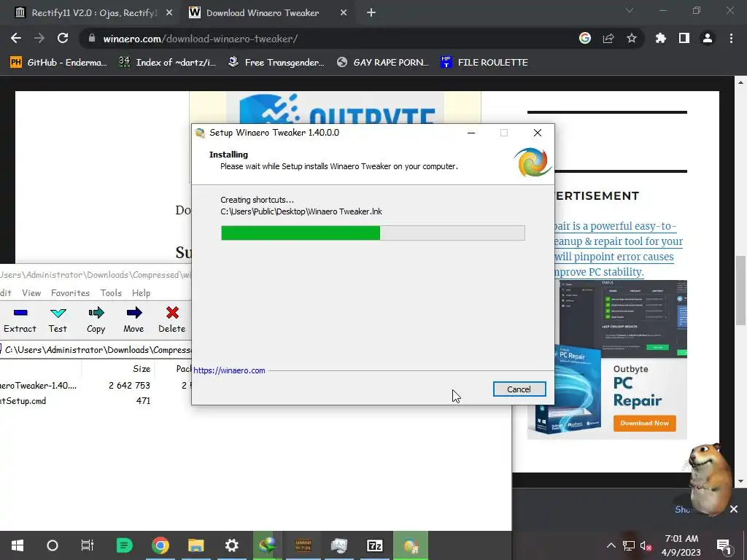This screenshot has width=747, height=560.
Task: Open the 7-Zip View menu
Action: (31, 293)
